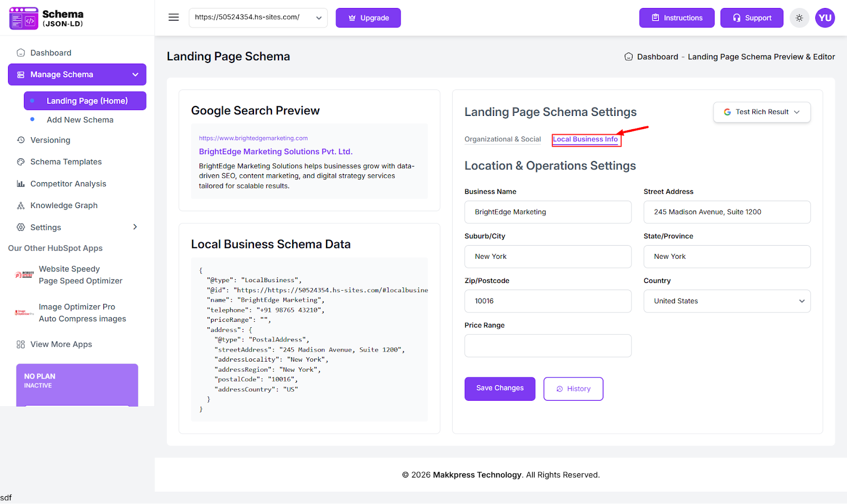
Task: Open Knowledge Graph from sidebar
Action: tap(64, 205)
